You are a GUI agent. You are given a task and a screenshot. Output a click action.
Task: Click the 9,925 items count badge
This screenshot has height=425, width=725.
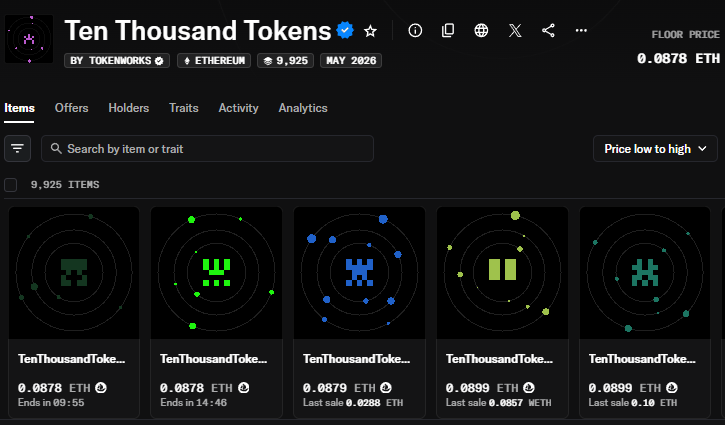point(286,61)
